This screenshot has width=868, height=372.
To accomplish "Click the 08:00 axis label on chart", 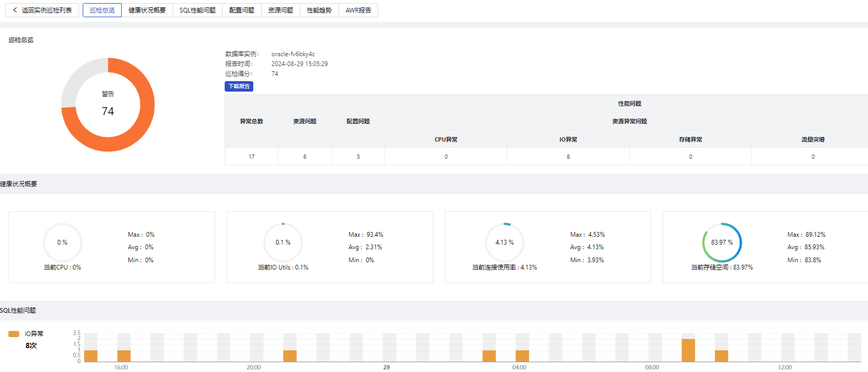I will tap(652, 367).
